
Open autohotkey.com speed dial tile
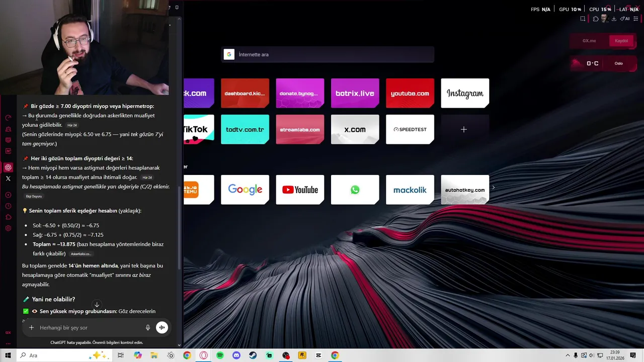coord(465,190)
